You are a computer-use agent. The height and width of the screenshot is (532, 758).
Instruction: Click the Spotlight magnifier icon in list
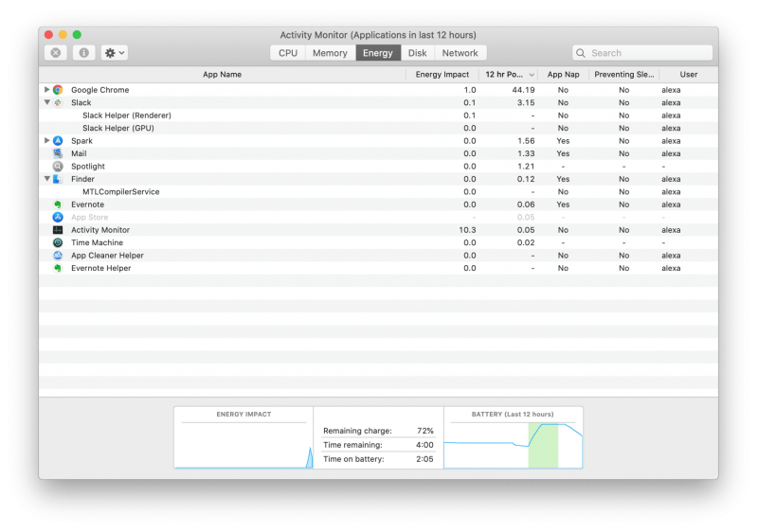(x=58, y=166)
